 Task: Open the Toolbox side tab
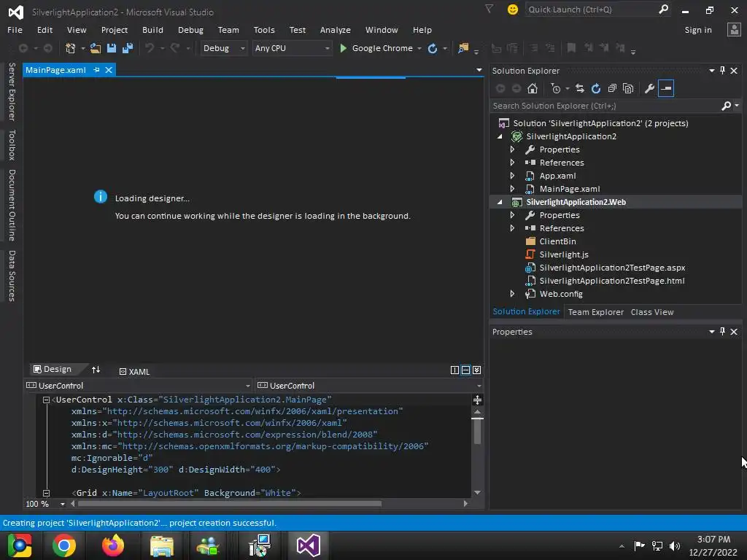(x=12, y=145)
